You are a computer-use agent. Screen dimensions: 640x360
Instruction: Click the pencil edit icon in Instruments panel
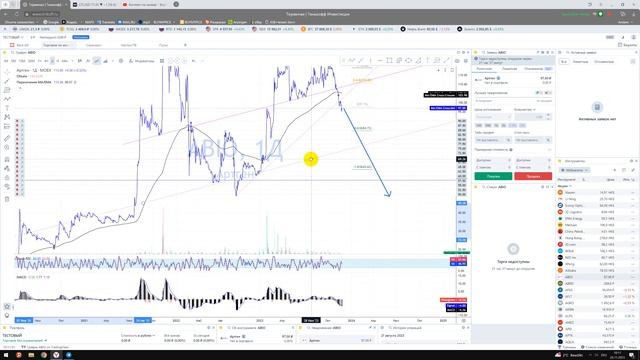[x=633, y=170]
